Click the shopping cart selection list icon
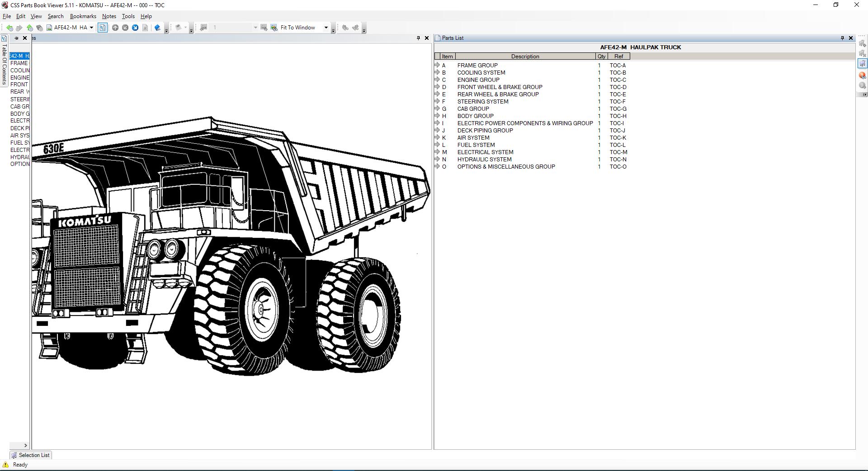The width and height of the screenshot is (868, 471). click(862, 64)
